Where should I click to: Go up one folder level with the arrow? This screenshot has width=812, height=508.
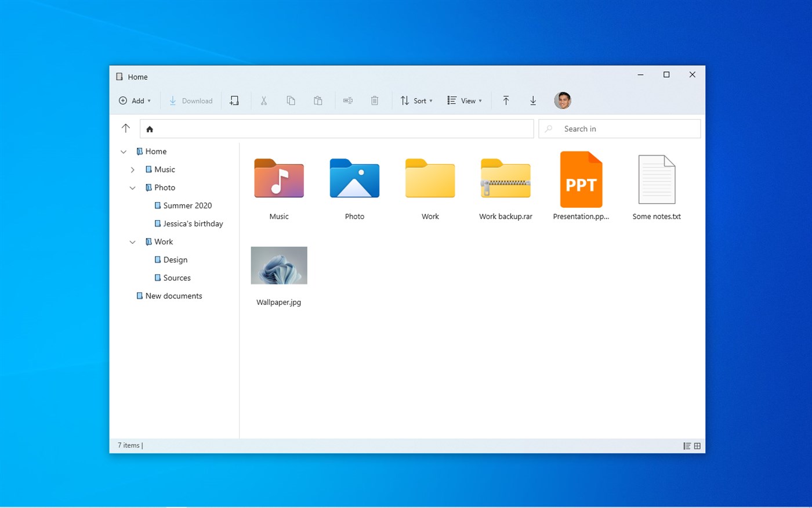(126, 128)
